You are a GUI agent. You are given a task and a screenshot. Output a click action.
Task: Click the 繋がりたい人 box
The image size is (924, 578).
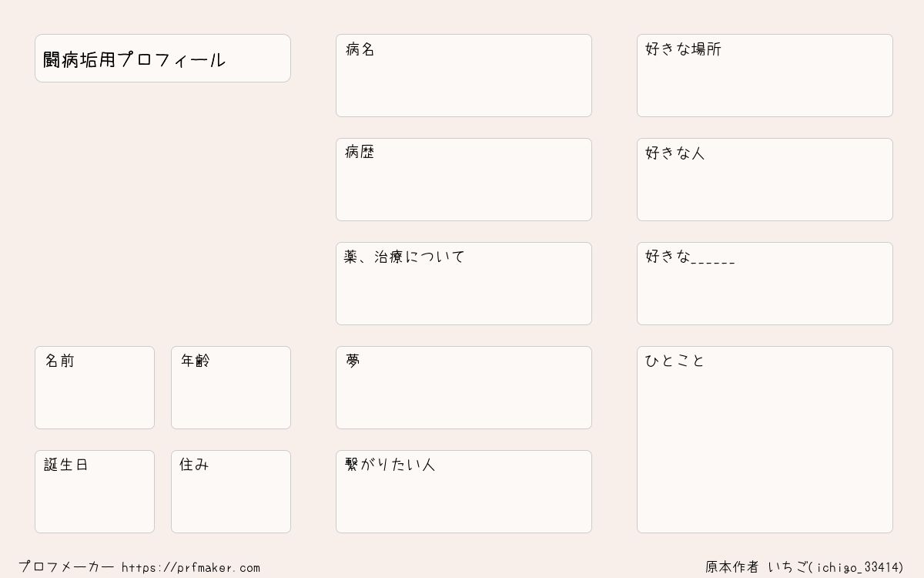coord(464,492)
